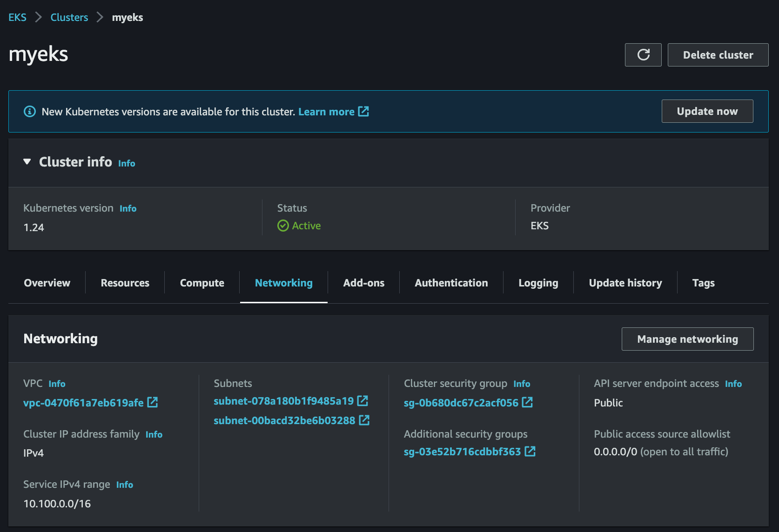Viewport: 779px width, 532px height.
Task: Click external icon beside sg-0b680dc67c2acf056
Action: pyautogui.click(x=527, y=402)
